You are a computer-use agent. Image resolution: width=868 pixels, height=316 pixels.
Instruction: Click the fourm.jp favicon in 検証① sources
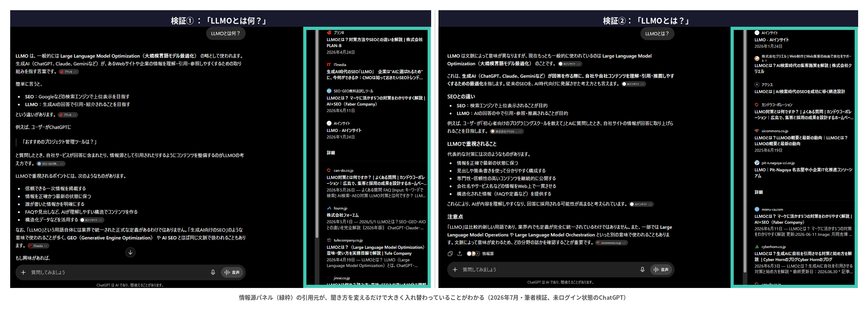(x=329, y=208)
